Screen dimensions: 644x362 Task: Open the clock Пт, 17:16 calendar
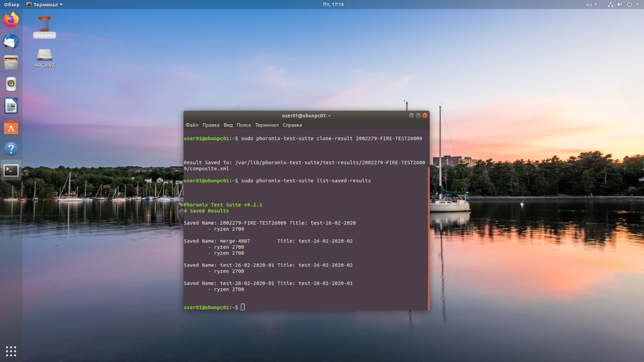(x=333, y=5)
